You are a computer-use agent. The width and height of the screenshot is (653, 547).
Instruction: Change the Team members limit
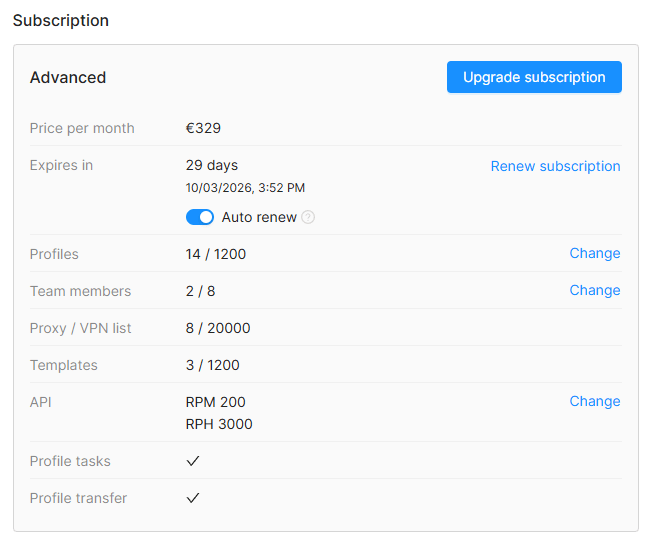(595, 290)
